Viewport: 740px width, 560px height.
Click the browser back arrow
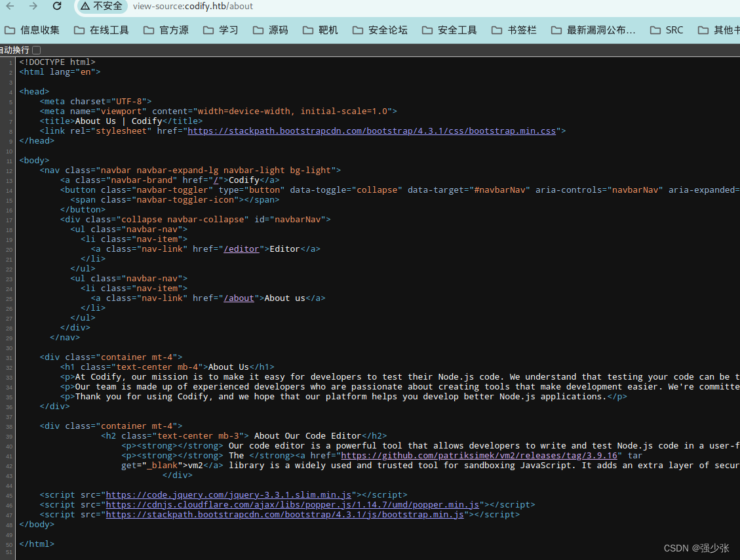(x=10, y=6)
